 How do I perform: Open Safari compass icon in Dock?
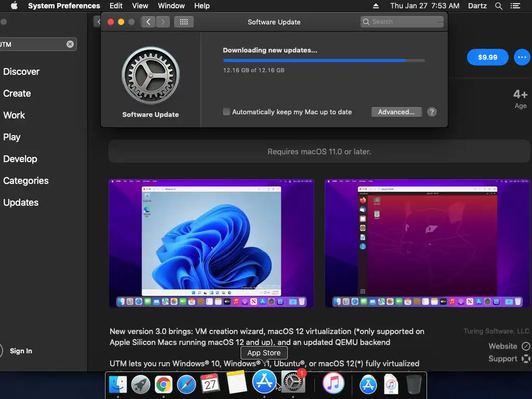[187, 384]
